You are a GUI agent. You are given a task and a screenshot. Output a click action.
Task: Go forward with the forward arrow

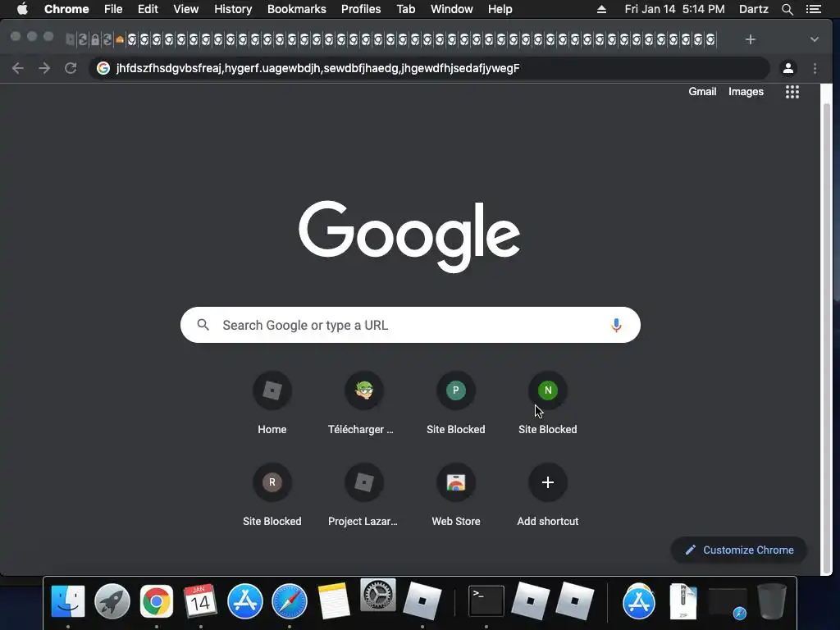pos(44,68)
